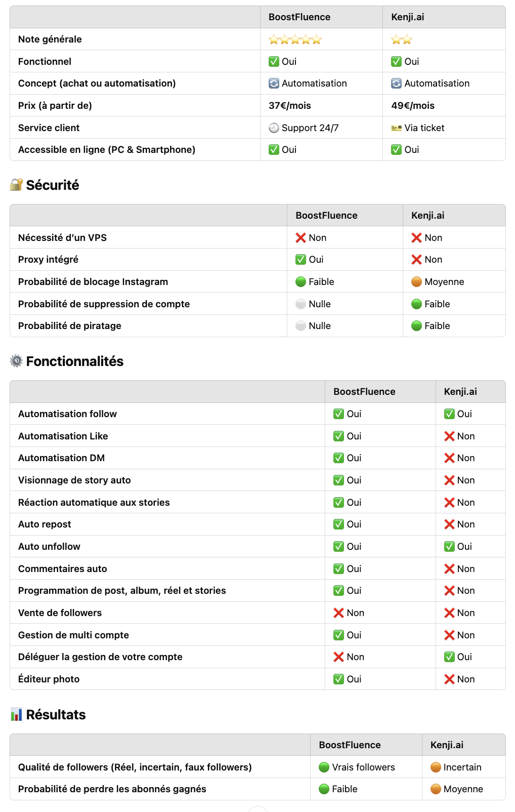
Task: Click the Vrais followers label
Action: pyautogui.click(x=363, y=767)
